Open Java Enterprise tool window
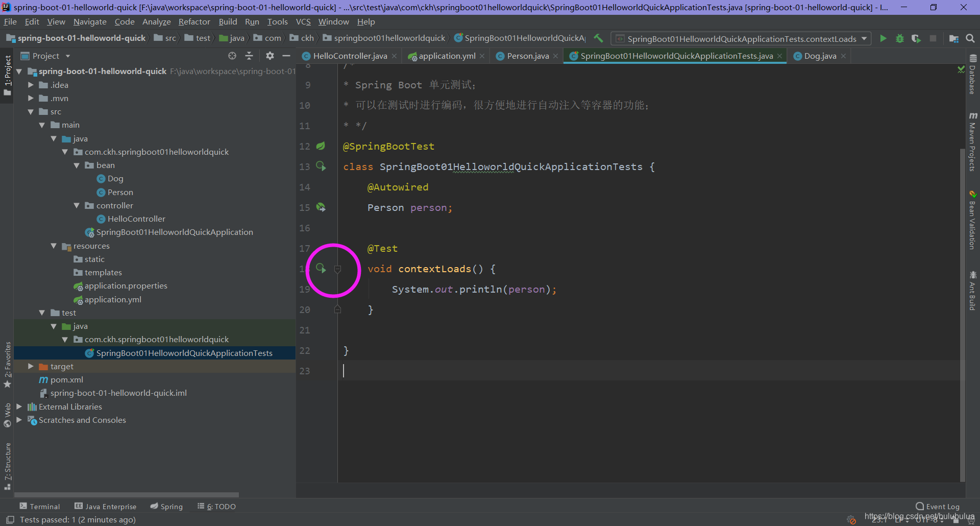This screenshot has height=526, width=980. [x=106, y=506]
